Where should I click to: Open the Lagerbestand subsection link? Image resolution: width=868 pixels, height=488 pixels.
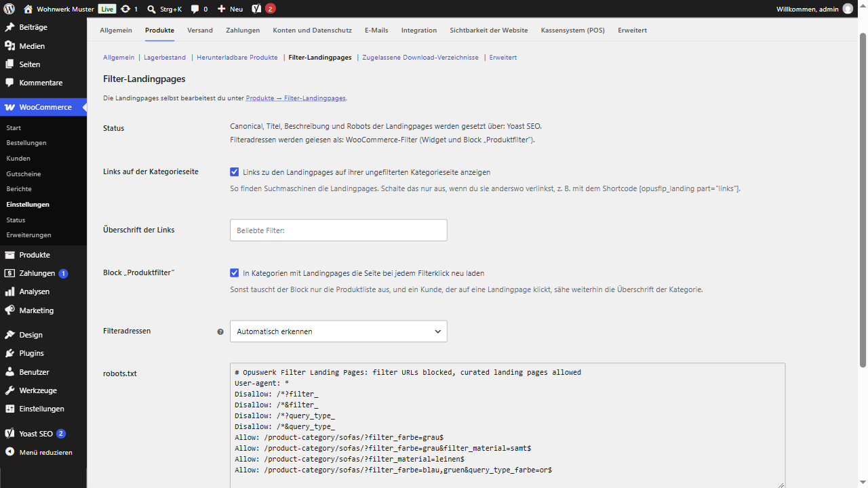(x=165, y=58)
